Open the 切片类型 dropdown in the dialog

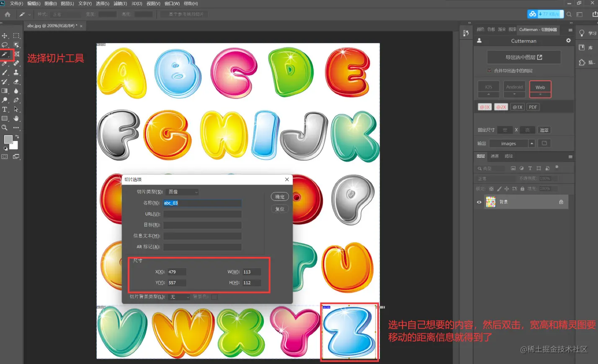pyautogui.click(x=182, y=192)
